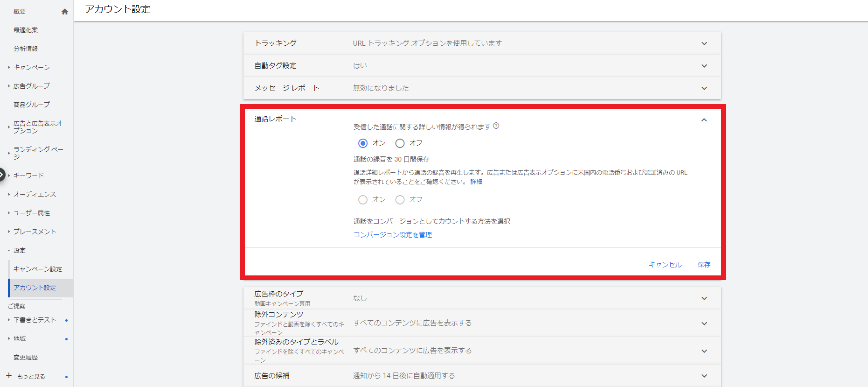Go to キャンペーン設定
The image size is (868, 387).
coord(38,269)
